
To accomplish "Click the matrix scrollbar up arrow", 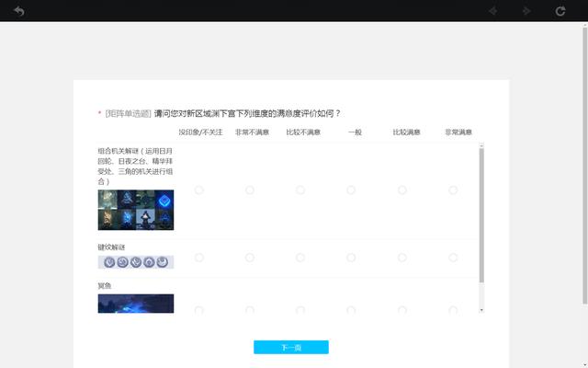I will click(x=481, y=145).
